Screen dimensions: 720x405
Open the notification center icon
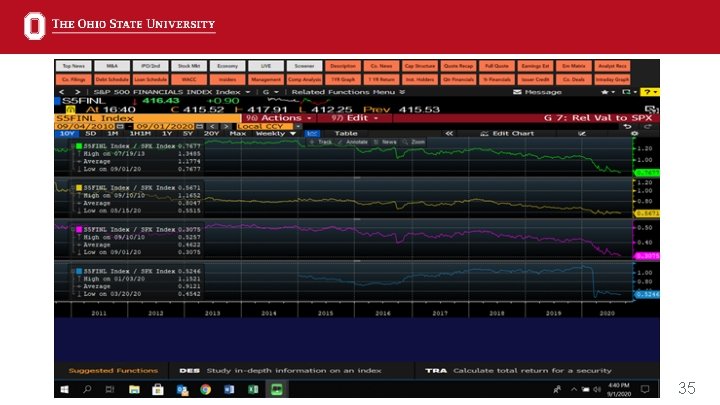coord(645,389)
